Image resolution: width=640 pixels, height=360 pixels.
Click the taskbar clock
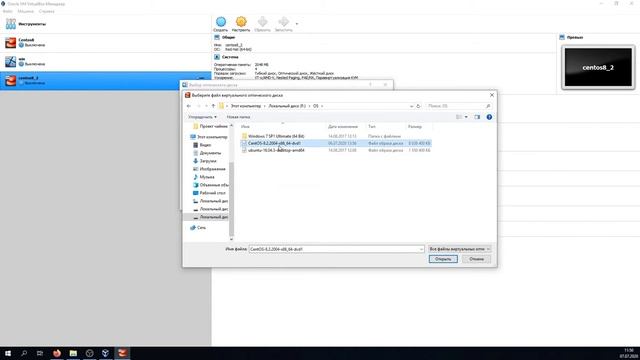click(628, 353)
